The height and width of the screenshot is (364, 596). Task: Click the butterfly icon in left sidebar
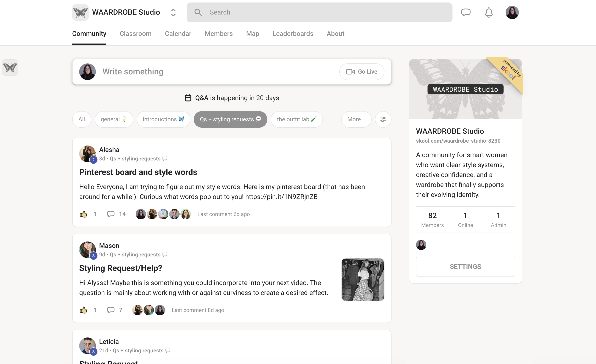point(10,68)
